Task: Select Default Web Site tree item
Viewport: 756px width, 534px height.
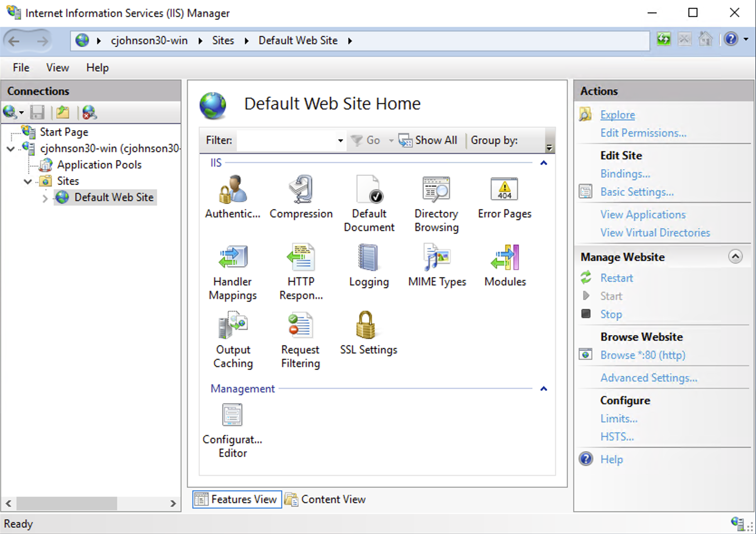Action: coord(114,197)
